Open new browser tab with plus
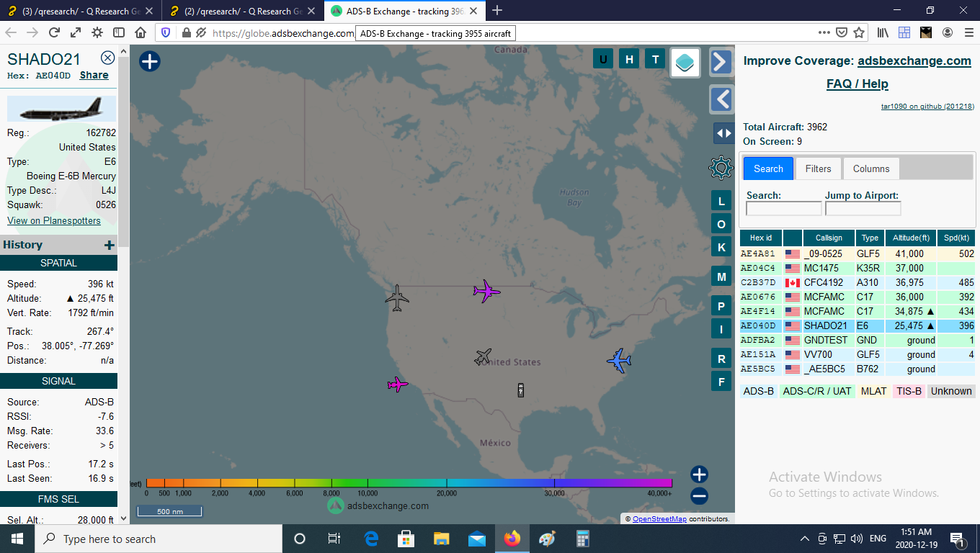 [497, 10]
